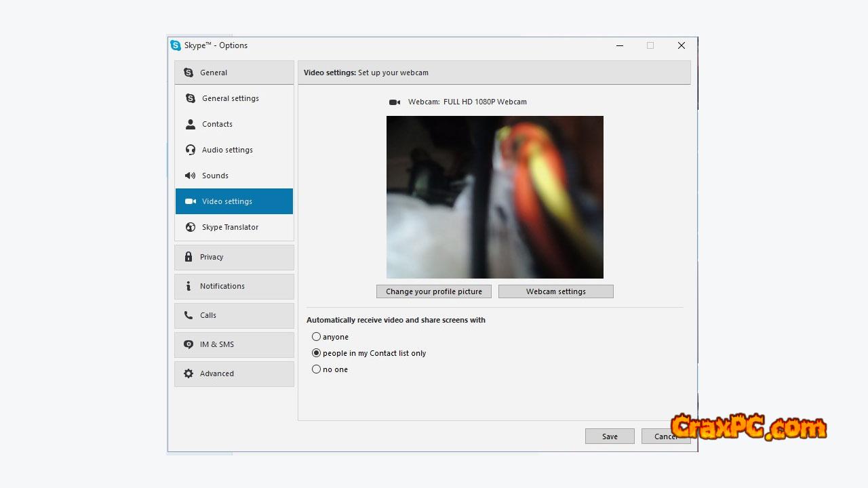The width and height of the screenshot is (868, 488).
Task: Click the phone icon next to Calls
Action: [x=189, y=315]
